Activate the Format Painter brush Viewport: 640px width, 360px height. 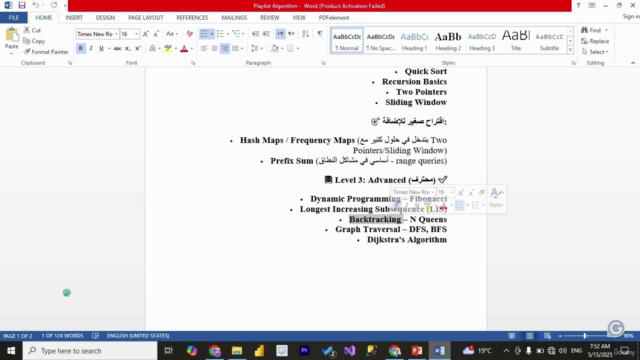click(x=46, y=52)
